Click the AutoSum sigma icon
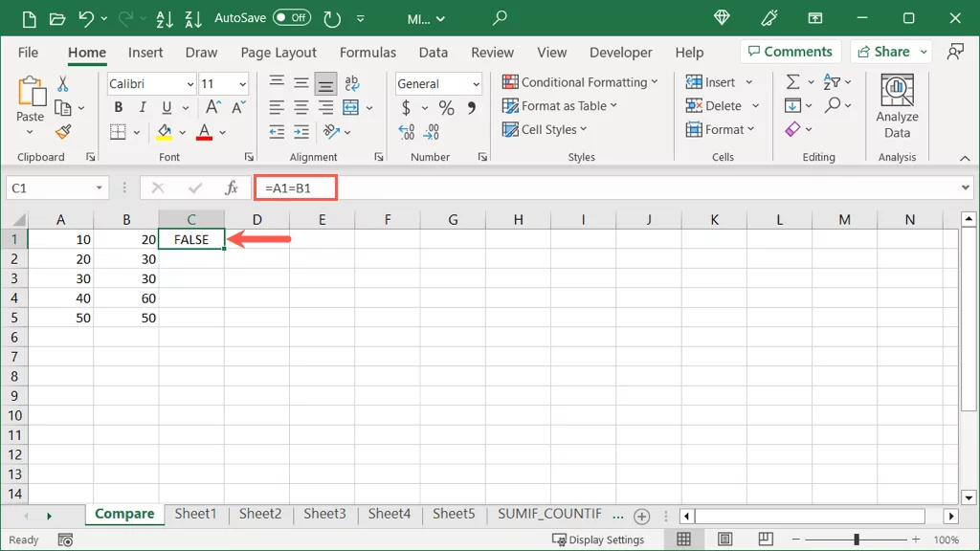Viewport: 980px width, 551px height. coord(792,82)
